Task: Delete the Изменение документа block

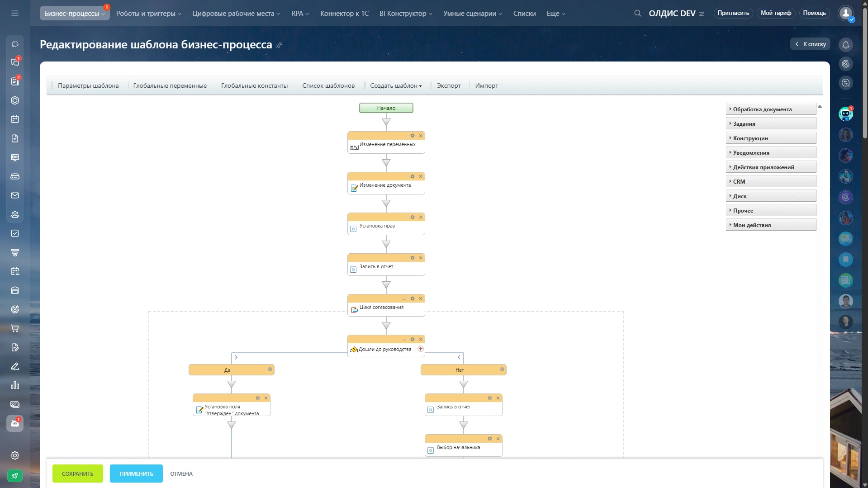Action: coord(421,176)
